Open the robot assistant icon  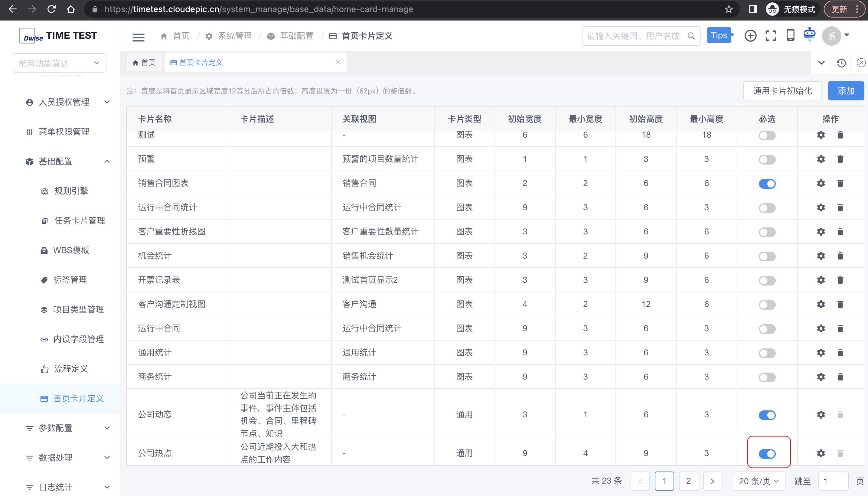[809, 35]
